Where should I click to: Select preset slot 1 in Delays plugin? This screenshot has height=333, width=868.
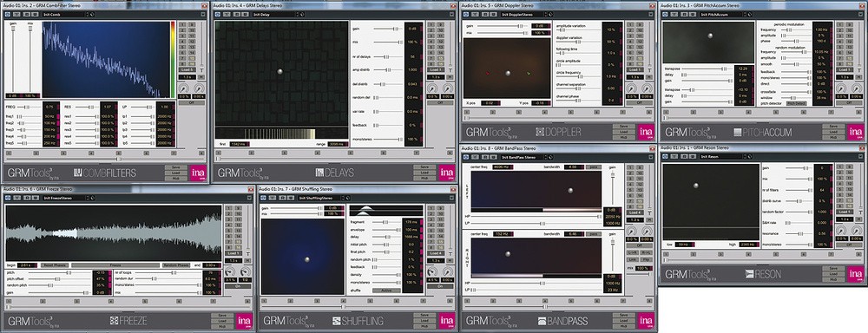point(431,25)
